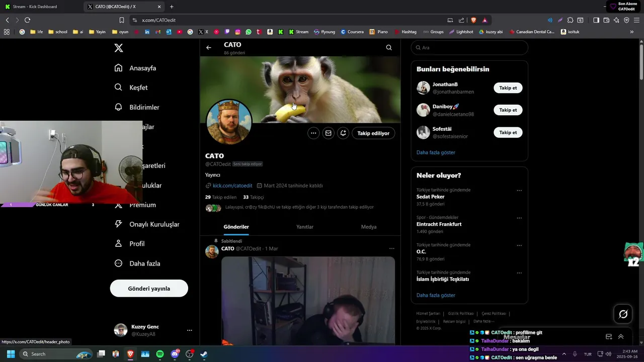Follow Daniboy with Takip et
The image size is (644, 362).
pyautogui.click(x=508, y=110)
